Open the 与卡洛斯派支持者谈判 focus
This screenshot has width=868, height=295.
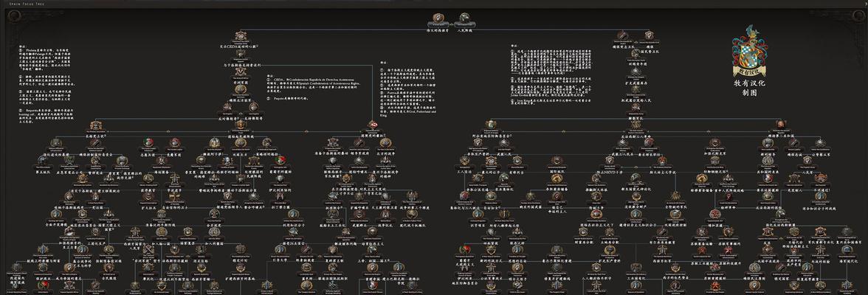coord(241,55)
